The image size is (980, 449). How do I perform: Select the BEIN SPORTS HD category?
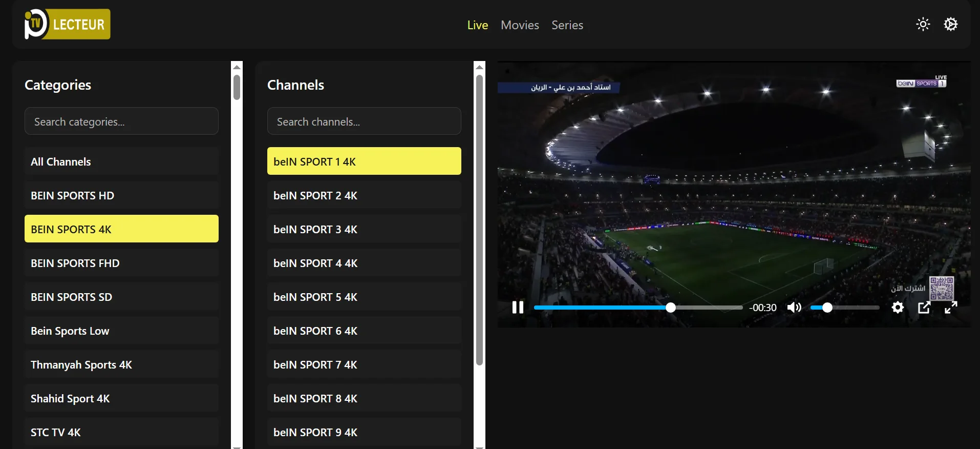click(121, 195)
